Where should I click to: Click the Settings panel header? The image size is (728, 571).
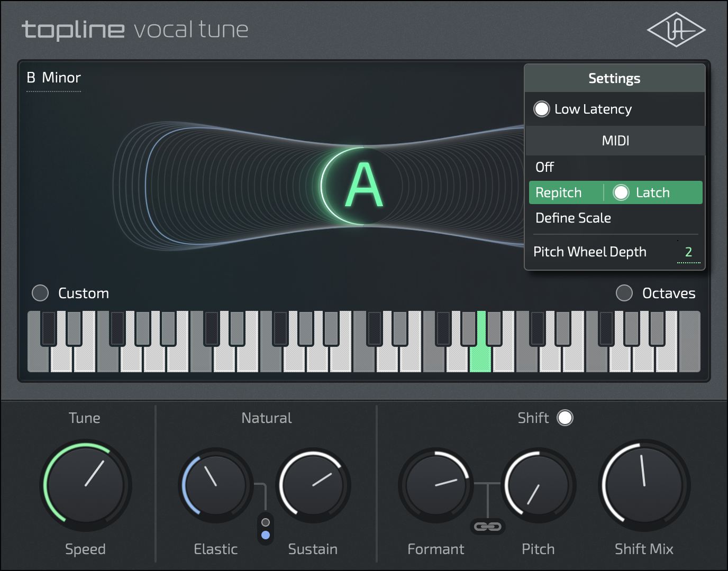615,78
